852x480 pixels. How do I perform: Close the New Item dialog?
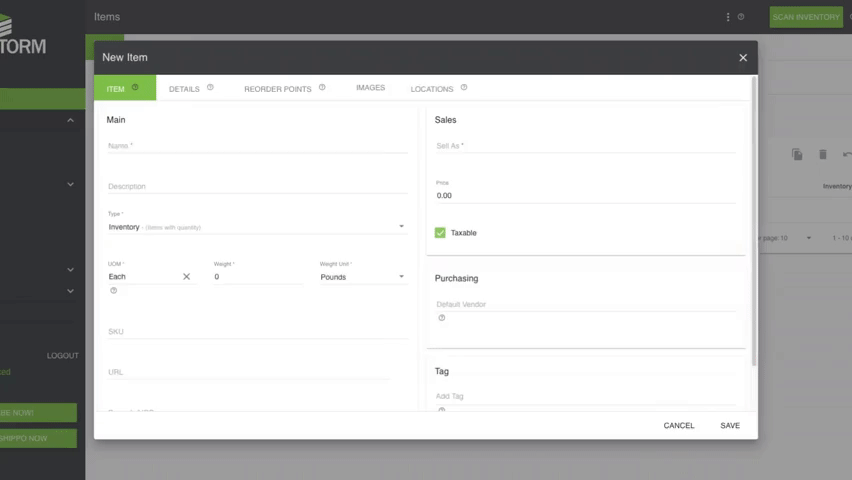coord(743,58)
